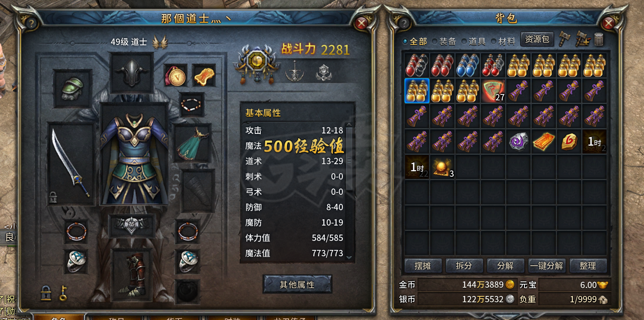Toggle the padlock icon below equipment
The height and width of the screenshot is (320, 644).
point(46,293)
